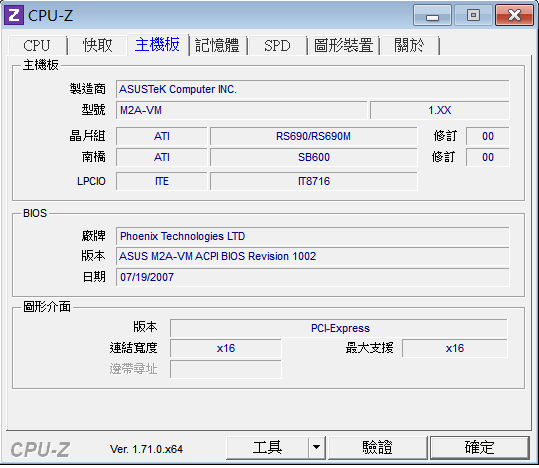Go to the 關於 (about) tab

[409, 45]
